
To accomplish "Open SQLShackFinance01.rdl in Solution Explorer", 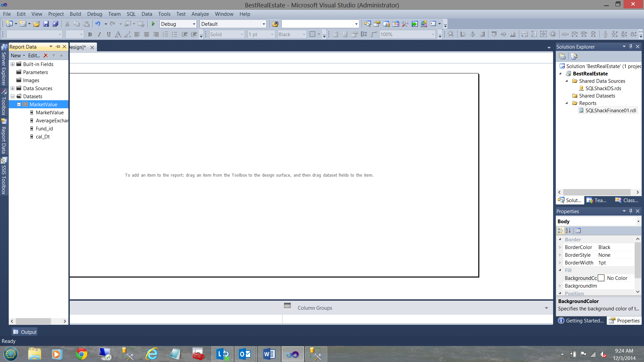I will point(610,111).
